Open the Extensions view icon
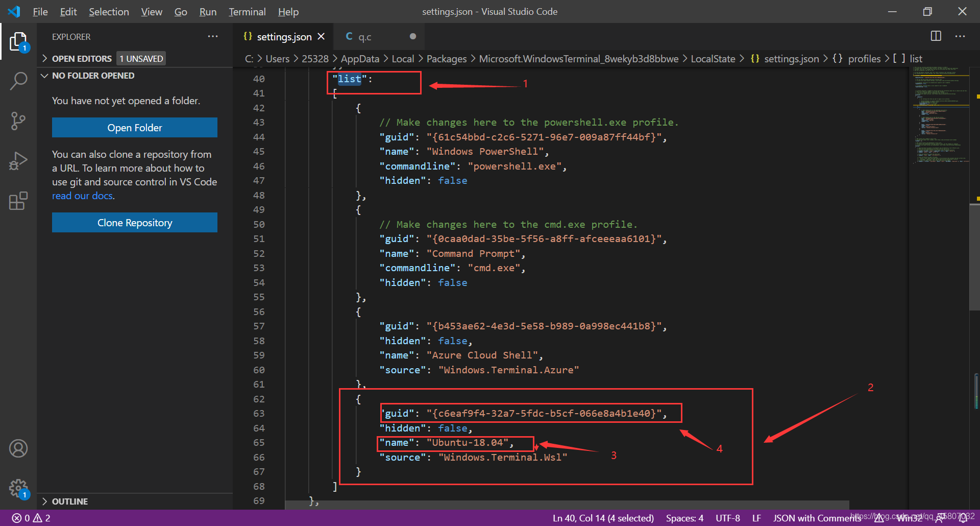The height and width of the screenshot is (526, 980). coord(18,201)
